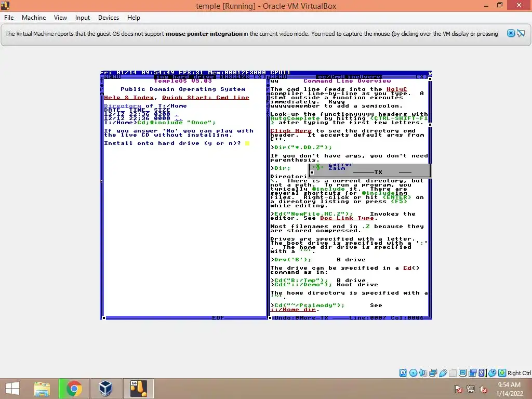Screen dimensions: 532x399
Task: Open MENU in the left TempleOS terminal window
Action: click(x=112, y=77)
